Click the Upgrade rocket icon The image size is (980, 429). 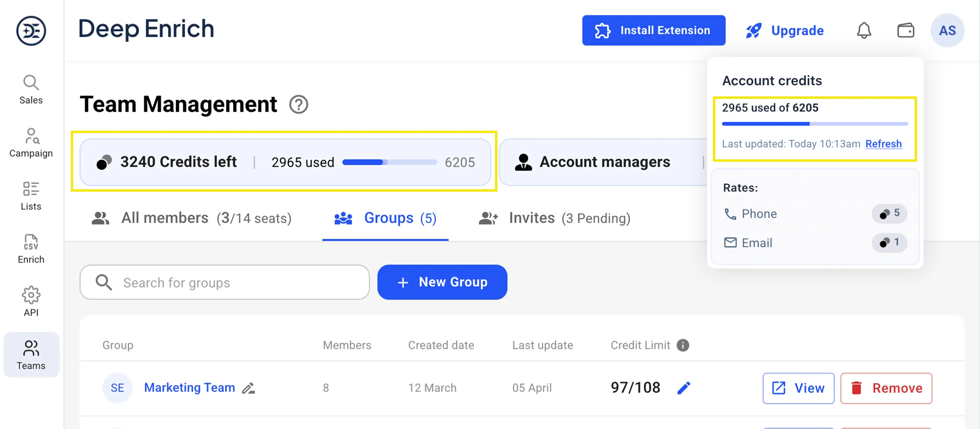tap(753, 30)
